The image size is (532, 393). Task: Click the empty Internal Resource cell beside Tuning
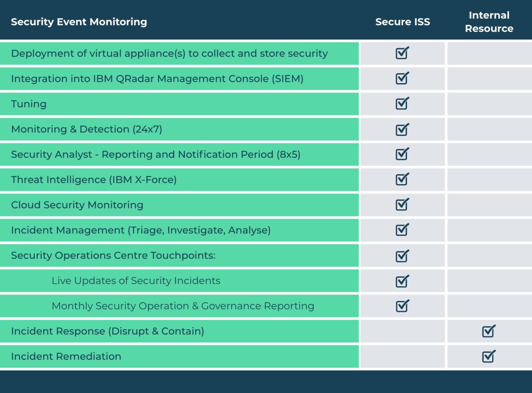click(489, 104)
